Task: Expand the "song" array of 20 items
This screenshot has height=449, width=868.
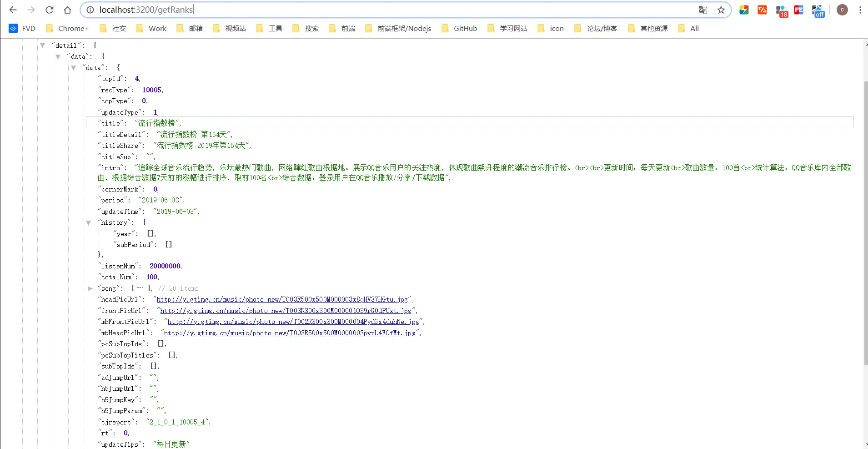Action: [90, 288]
